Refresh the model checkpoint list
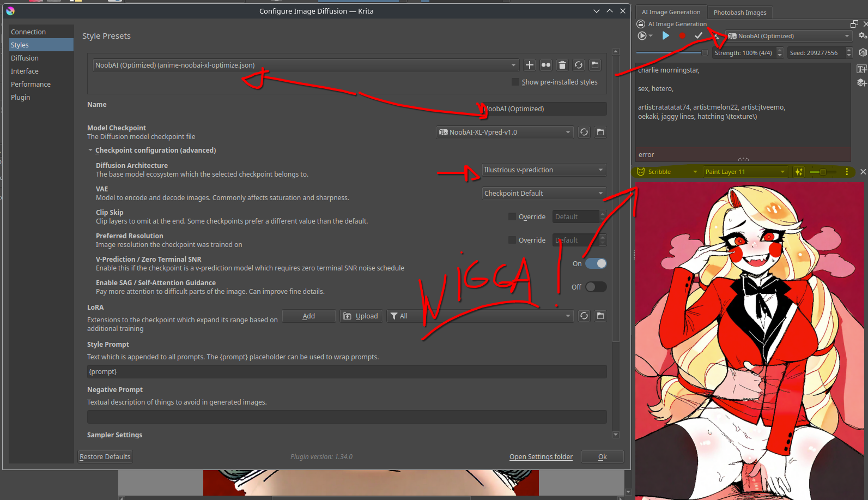Image resolution: width=868 pixels, height=500 pixels. pos(584,132)
